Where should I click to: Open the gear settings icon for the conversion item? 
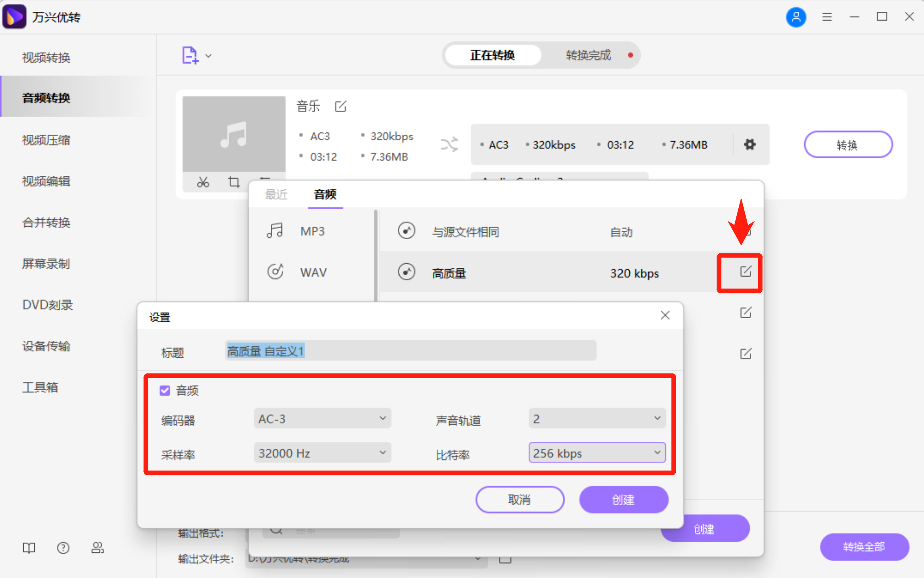coord(749,145)
